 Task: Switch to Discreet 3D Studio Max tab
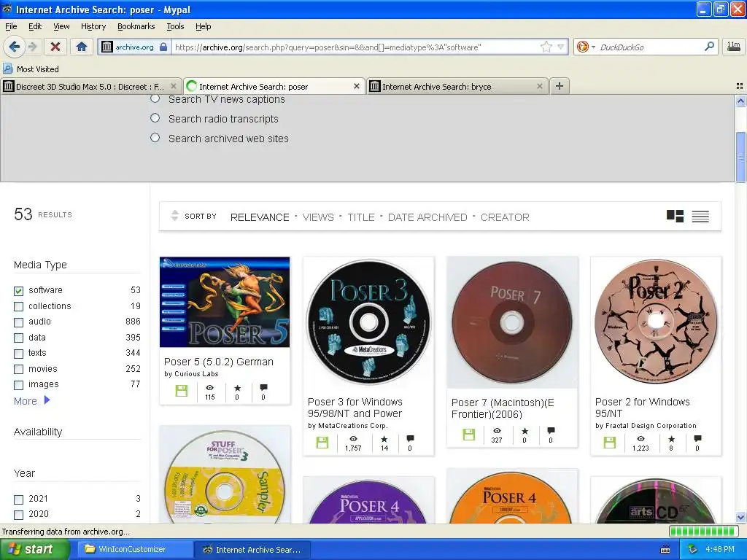point(90,86)
